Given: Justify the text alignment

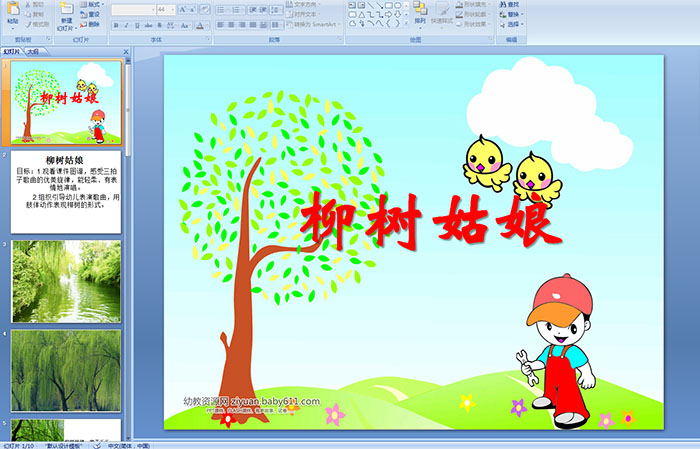Looking at the screenshot, I should [253, 25].
